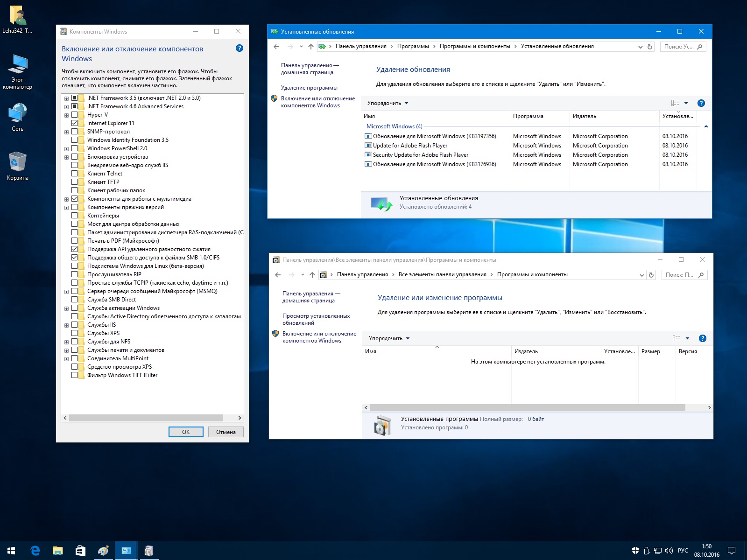The width and height of the screenshot is (747, 560).
Task: Click the volume icon in system tray
Action: (669, 551)
